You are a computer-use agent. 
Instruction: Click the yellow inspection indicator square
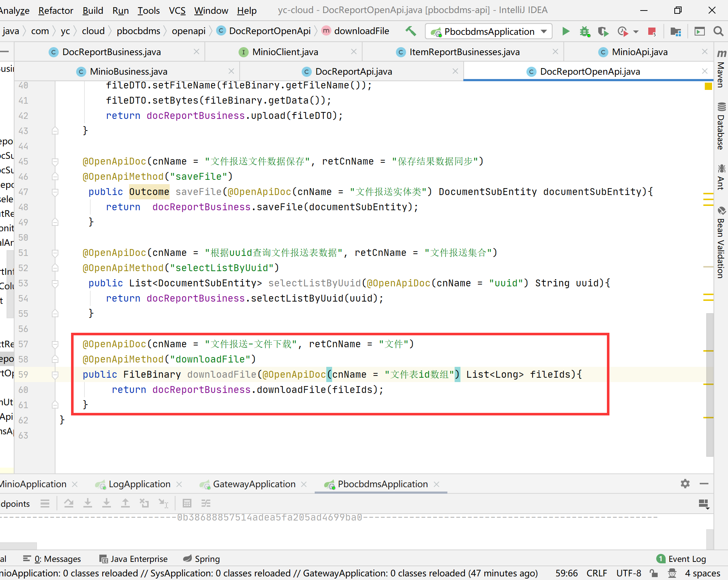[708, 86]
